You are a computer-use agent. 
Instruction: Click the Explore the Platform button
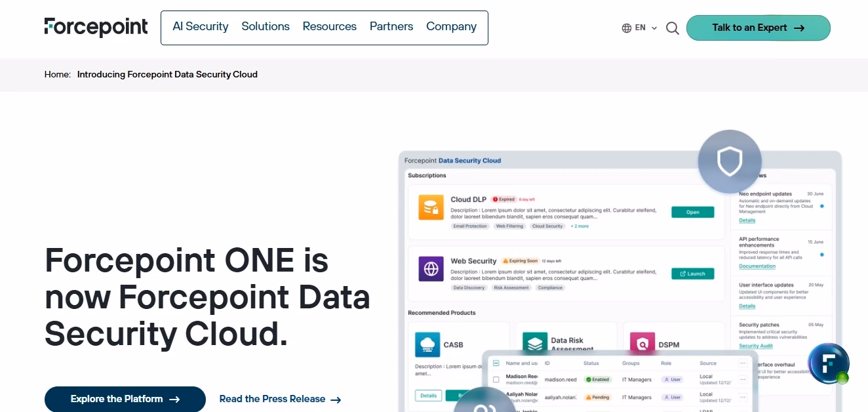click(x=125, y=399)
